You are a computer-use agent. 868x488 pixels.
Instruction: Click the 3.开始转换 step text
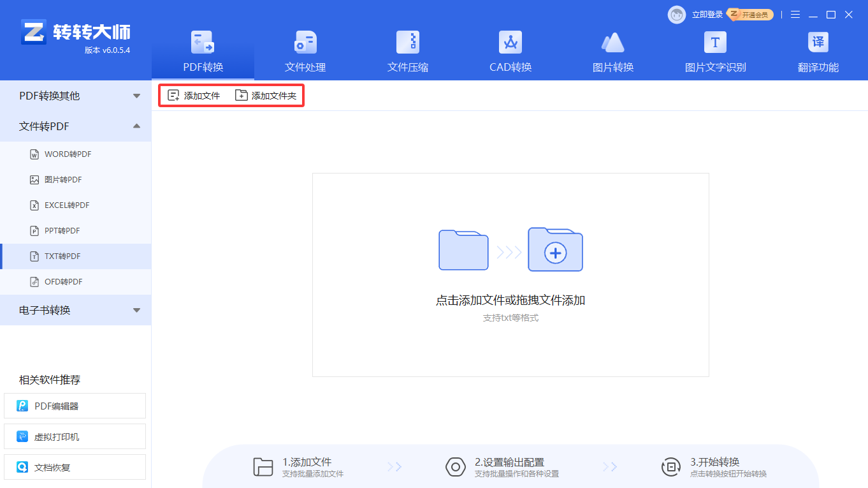click(x=714, y=462)
